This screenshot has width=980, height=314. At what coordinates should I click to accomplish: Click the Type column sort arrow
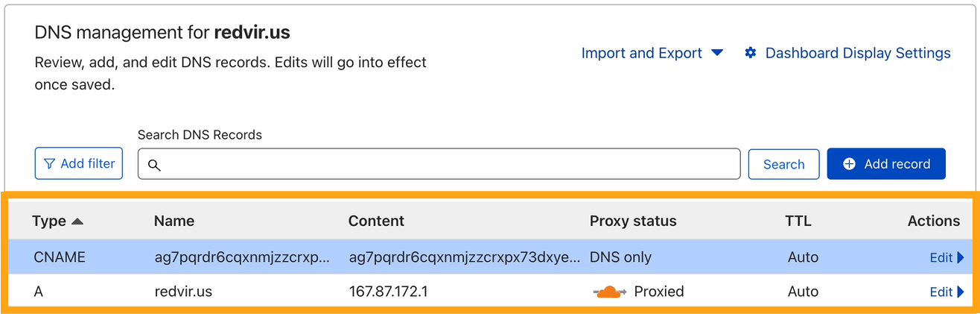[77, 222]
